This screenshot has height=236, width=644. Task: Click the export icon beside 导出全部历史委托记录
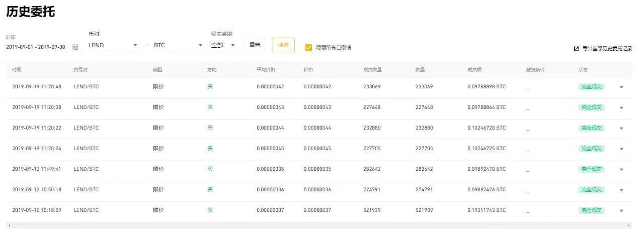pyautogui.click(x=577, y=49)
